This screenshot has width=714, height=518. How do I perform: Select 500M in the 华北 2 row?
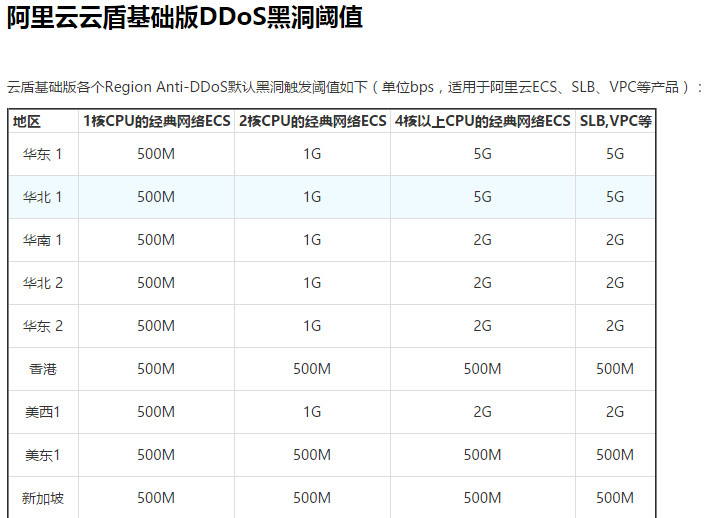coord(156,283)
